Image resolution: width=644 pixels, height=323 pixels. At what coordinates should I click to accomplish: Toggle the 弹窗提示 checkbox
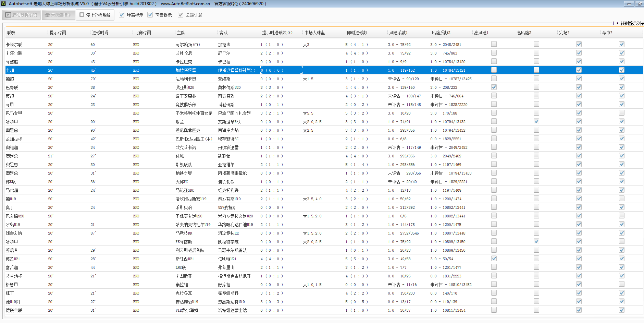click(x=122, y=15)
